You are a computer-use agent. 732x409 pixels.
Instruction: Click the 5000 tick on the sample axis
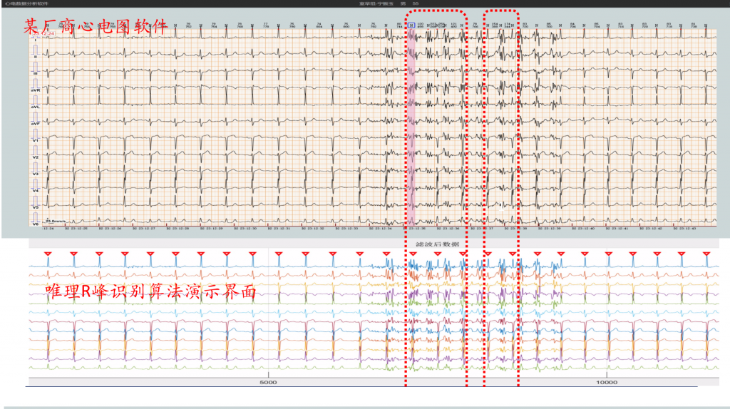pyautogui.click(x=267, y=383)
